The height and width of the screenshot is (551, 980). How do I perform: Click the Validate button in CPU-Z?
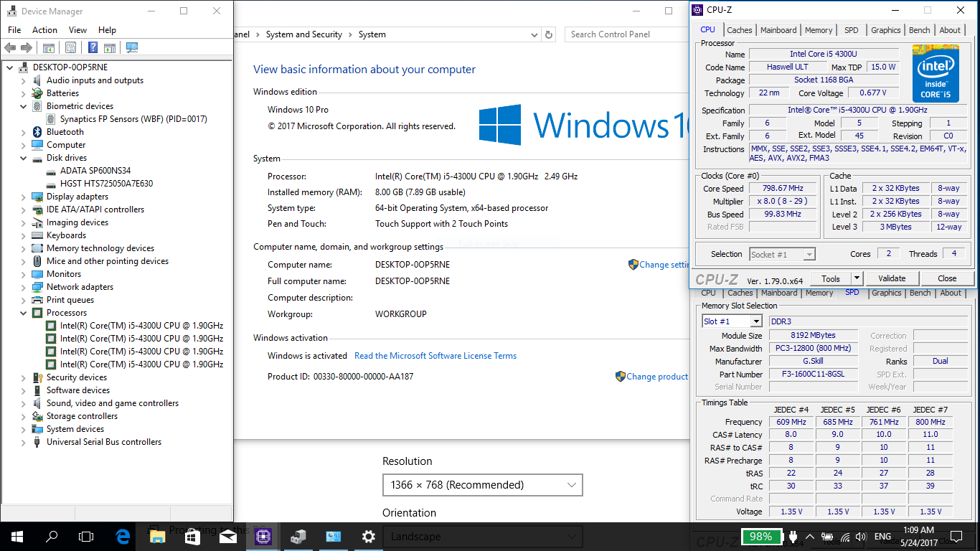click(x=892, y=278)
